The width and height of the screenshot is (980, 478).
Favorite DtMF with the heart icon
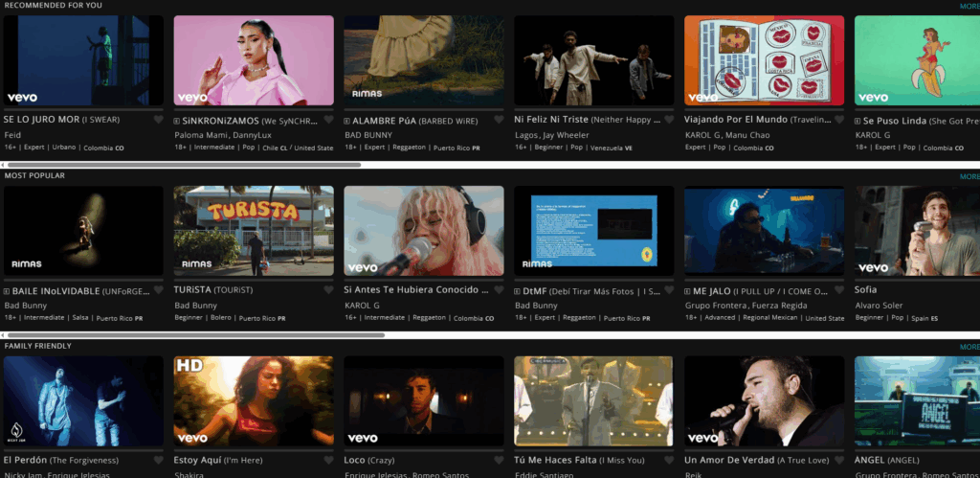pos(669,289)
